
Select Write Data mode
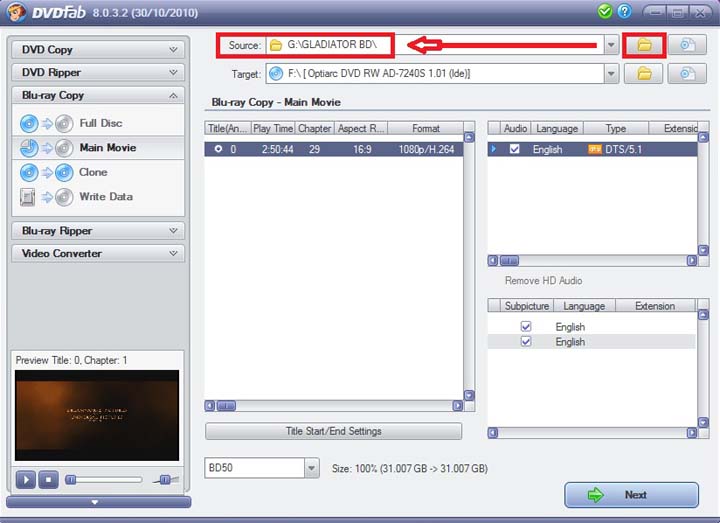(98, 197)
